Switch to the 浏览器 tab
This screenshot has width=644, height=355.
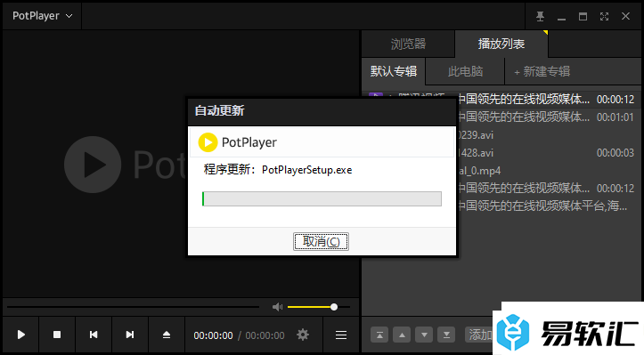click(408, 44)
